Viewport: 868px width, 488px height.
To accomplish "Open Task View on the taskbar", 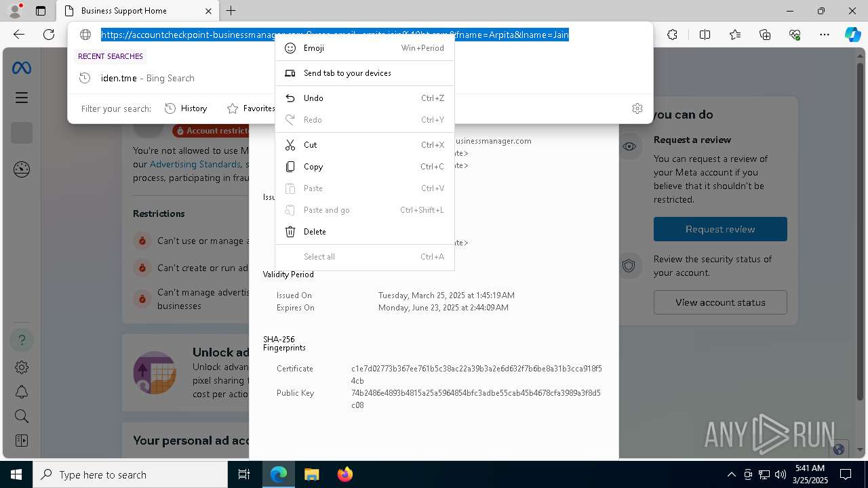I will click(x=244, y=474).
